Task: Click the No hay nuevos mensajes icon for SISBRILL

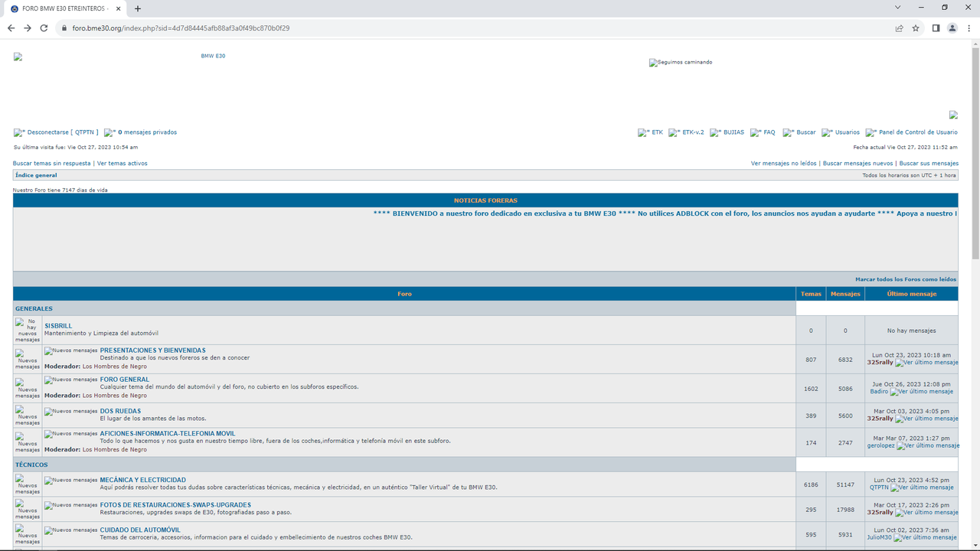Action: click(x=28, y=330)
